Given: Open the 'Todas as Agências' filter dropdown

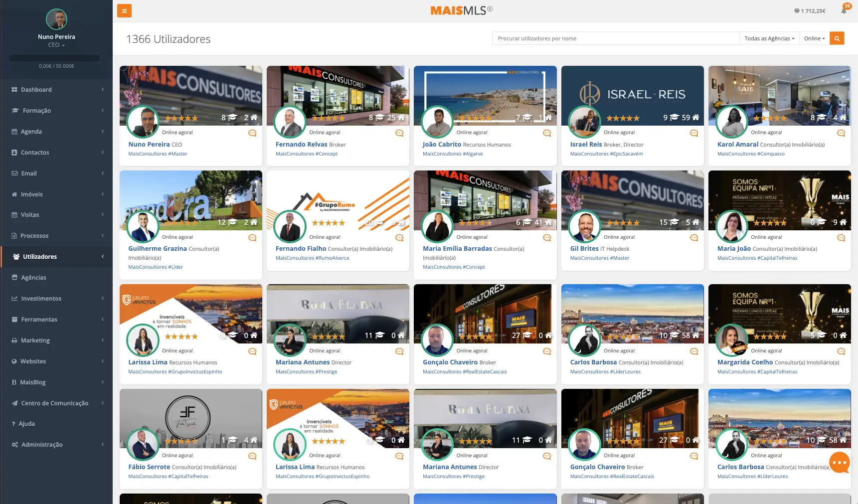Looking at the screenshot, I should click(x=769, y=38).
